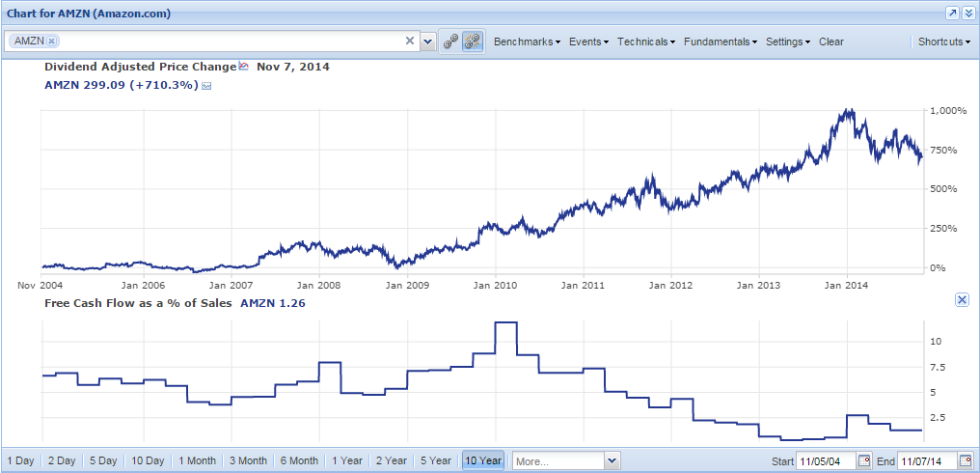
Task: Click chart icon beside Dividend Adjusted Price Change
Action: tap(244, 66)
